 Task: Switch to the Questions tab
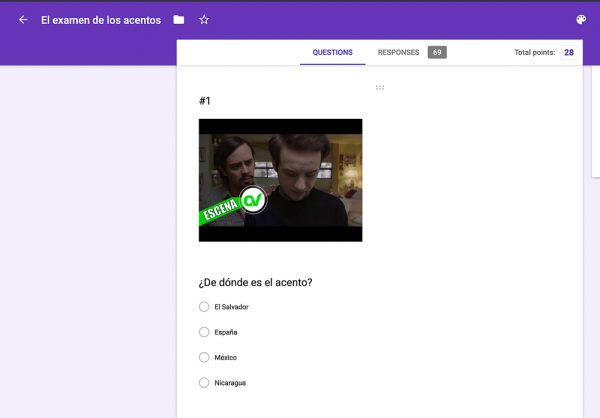point(332,52)
